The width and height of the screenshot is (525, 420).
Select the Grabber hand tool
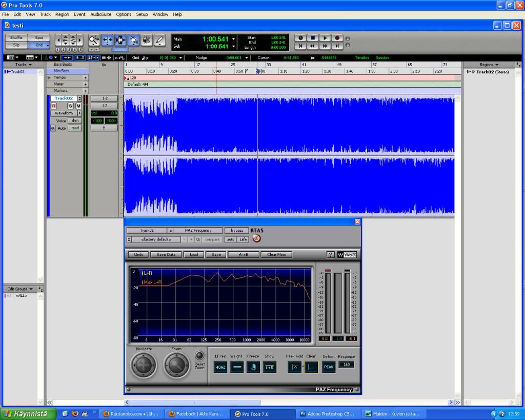coord(134,40)
